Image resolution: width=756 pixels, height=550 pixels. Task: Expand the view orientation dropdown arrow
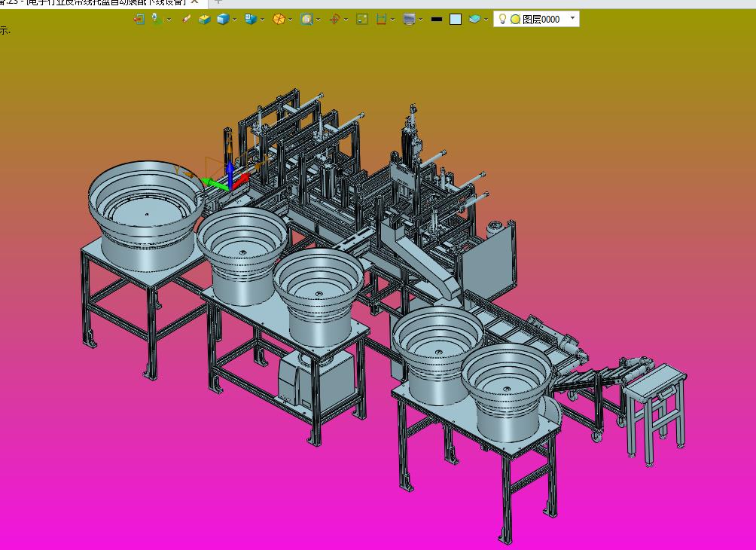(x=262, y=20)
